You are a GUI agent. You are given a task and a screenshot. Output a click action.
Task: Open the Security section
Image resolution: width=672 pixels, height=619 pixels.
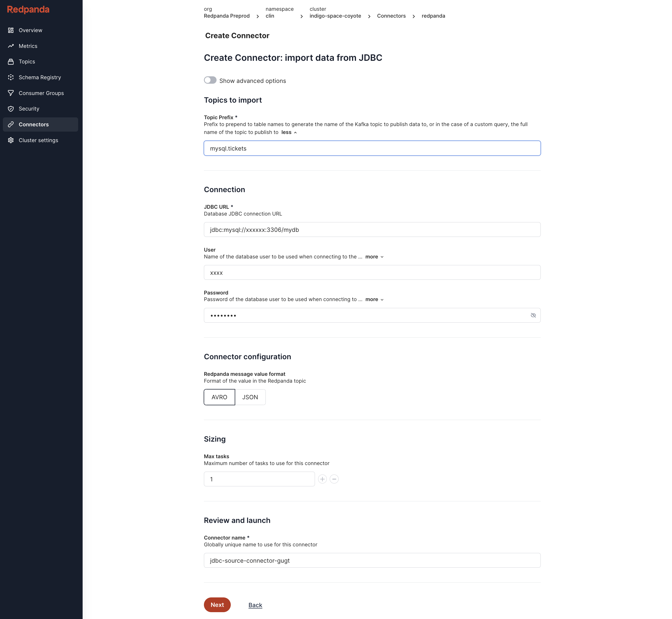[29, 108]
